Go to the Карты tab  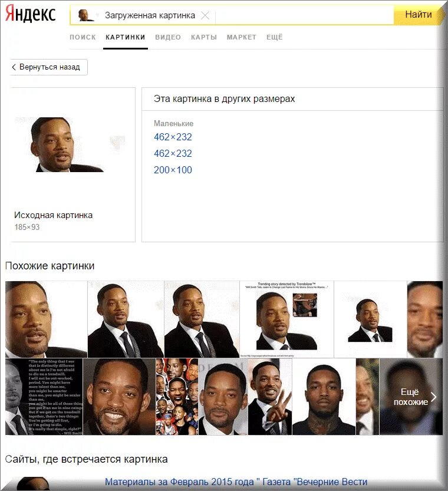(x=204, y=37)
